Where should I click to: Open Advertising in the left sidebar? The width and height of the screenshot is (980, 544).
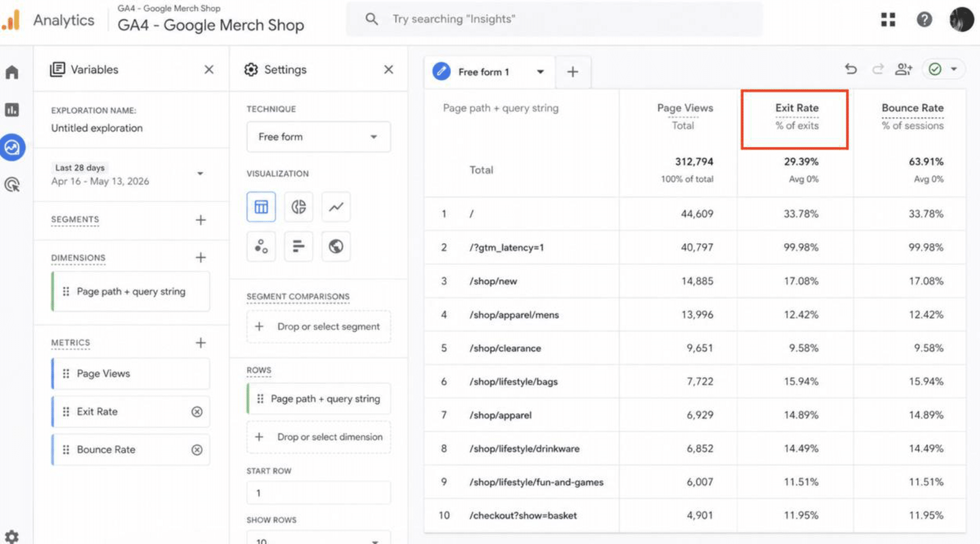(12, 184)
